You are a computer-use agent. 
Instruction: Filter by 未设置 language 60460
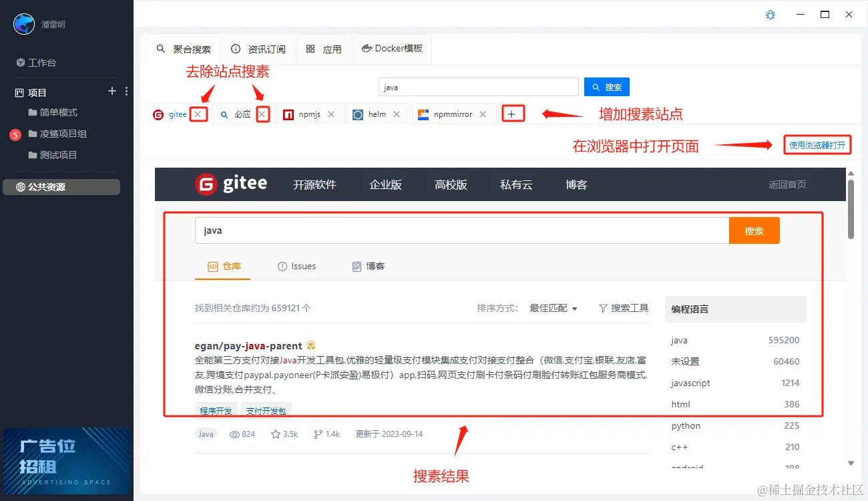[735, 361]
